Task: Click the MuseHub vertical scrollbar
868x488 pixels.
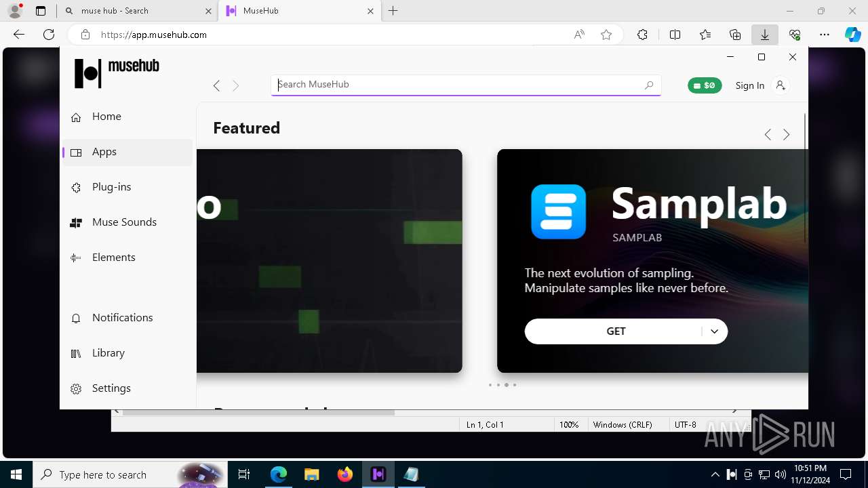Action: (x=805, y=178)
